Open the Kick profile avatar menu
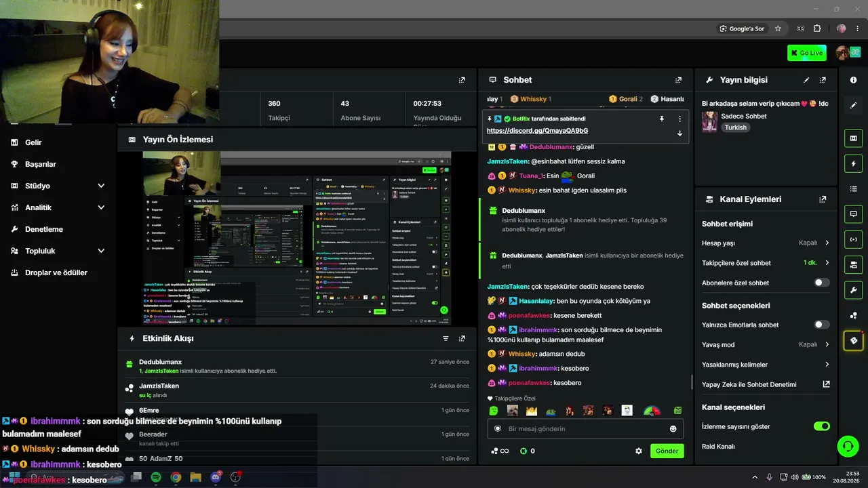This screenshot has height=488, width=868. [x=842, y=53]
